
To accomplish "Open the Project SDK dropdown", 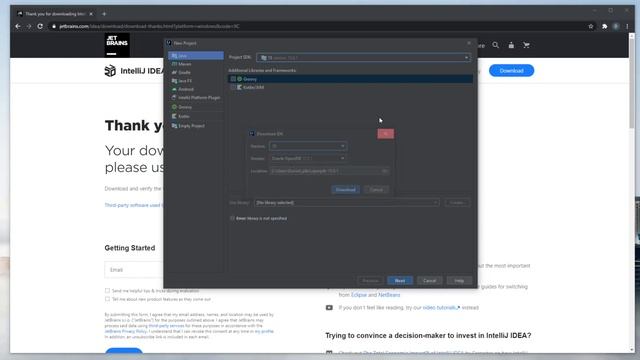I will (364, 58).
